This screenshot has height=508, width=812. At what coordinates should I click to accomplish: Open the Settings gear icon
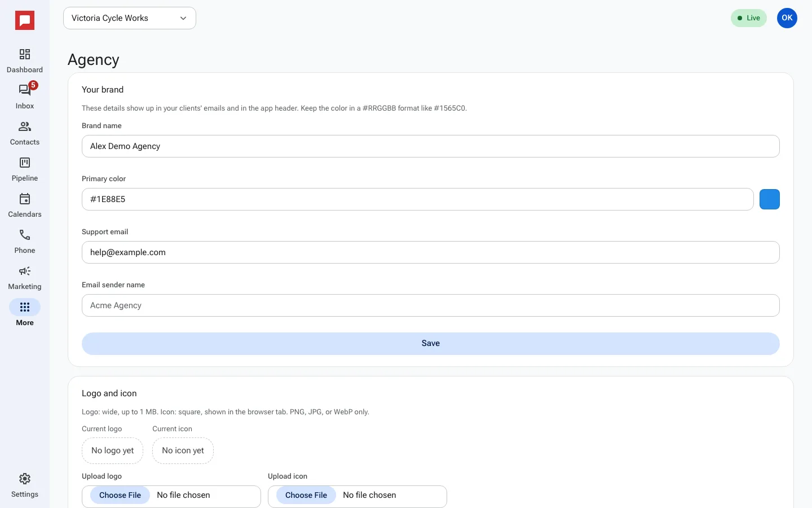(x=25, y=479)
